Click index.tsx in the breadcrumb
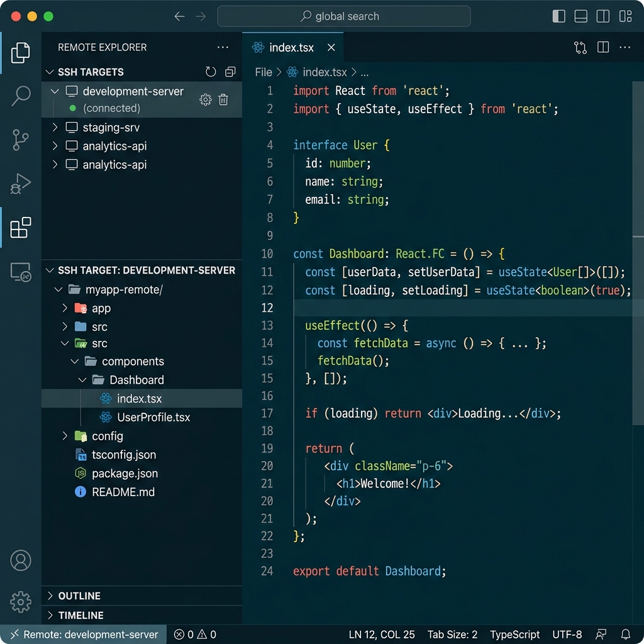The height and width of the screenshot is (644, 644). (325, 72)
